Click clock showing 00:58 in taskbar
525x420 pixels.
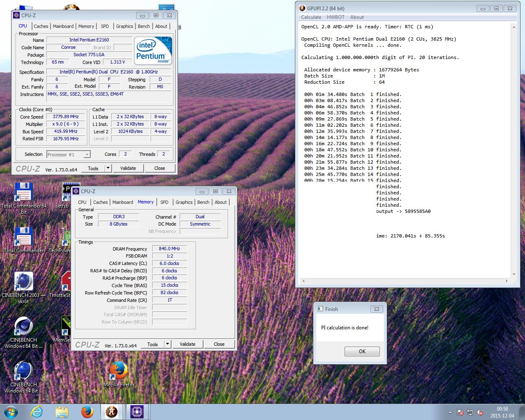pos(502,412)
